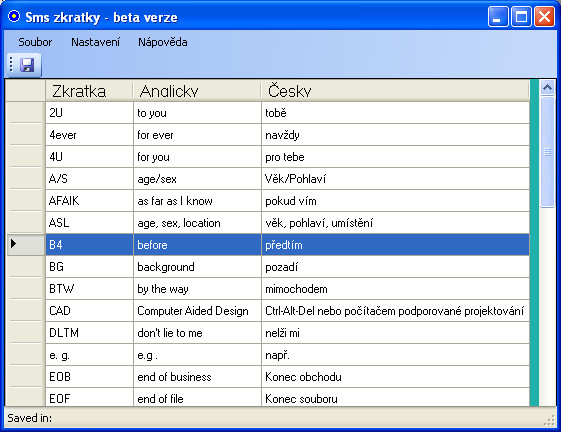561x432 pixels.
Task: Click the cell 'age, sex, location'
Action: (197, 223)
